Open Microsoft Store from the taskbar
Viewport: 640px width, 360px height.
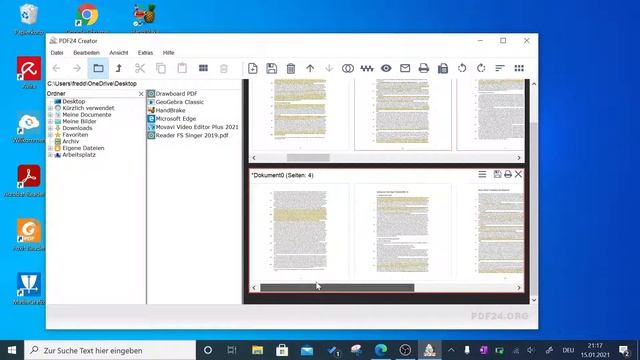(x=282, y=350)
